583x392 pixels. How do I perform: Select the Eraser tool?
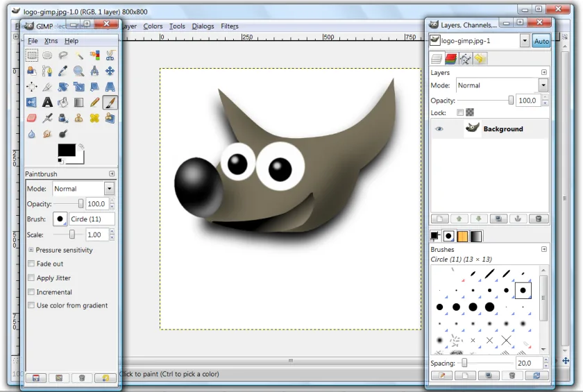point(32,118)
